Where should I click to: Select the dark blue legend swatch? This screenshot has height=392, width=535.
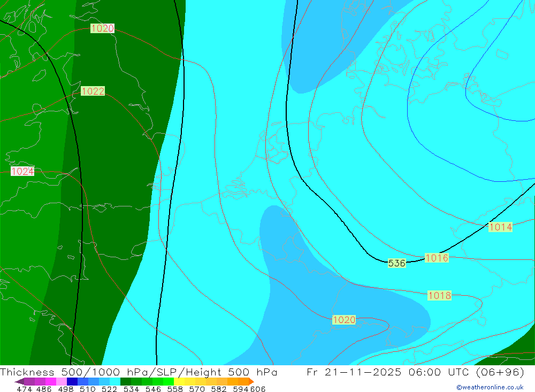(x=72, y=381)
